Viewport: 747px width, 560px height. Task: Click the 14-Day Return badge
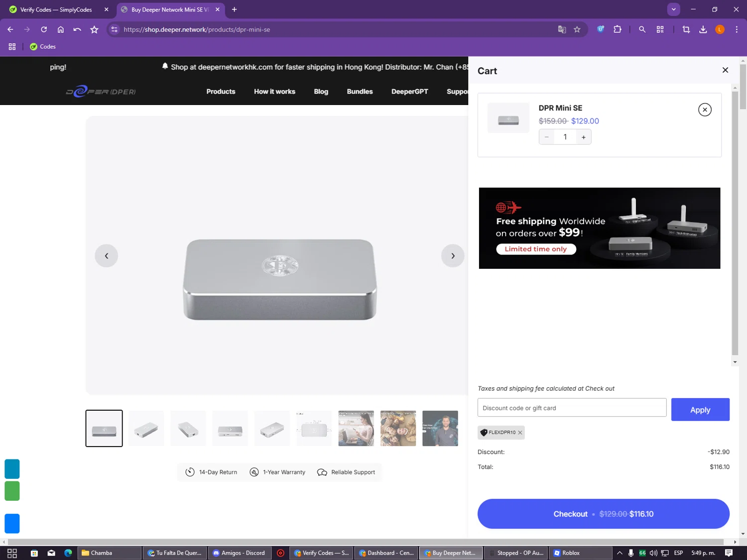212,472
